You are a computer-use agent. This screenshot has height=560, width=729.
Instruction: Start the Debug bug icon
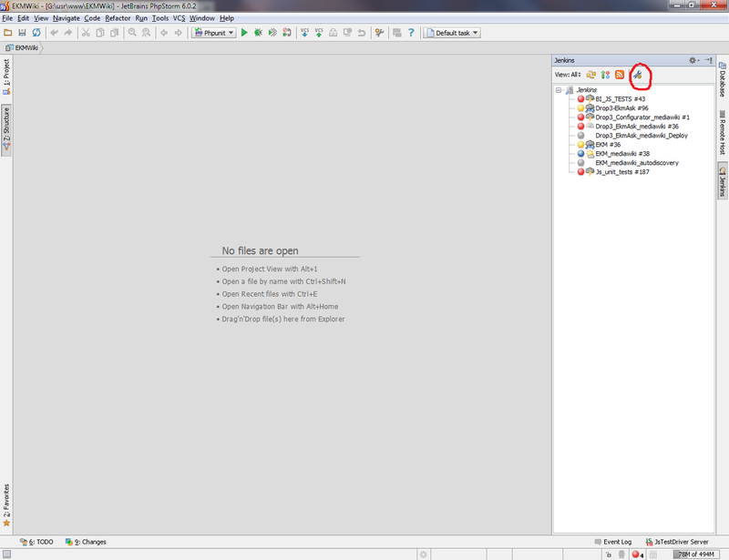[258, 33]
